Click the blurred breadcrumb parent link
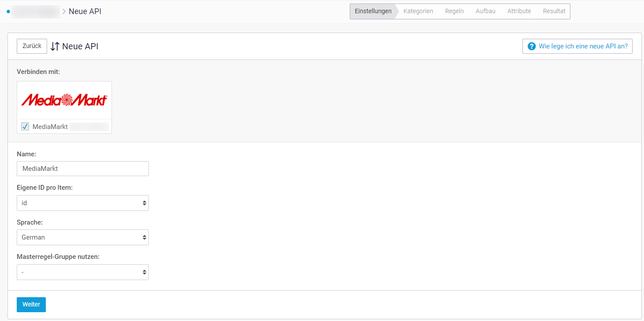This screenshot has height=321, width=644. [x=36, y=11]
